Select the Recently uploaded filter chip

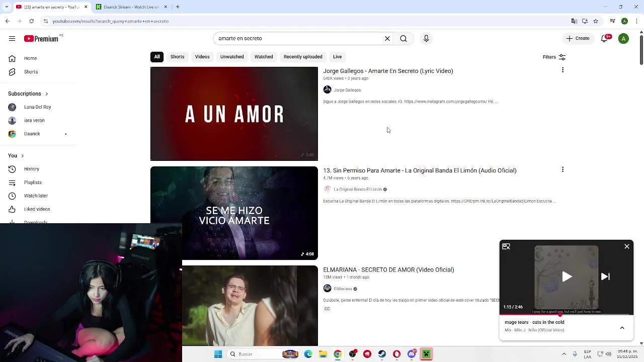[x=303, y=57]
